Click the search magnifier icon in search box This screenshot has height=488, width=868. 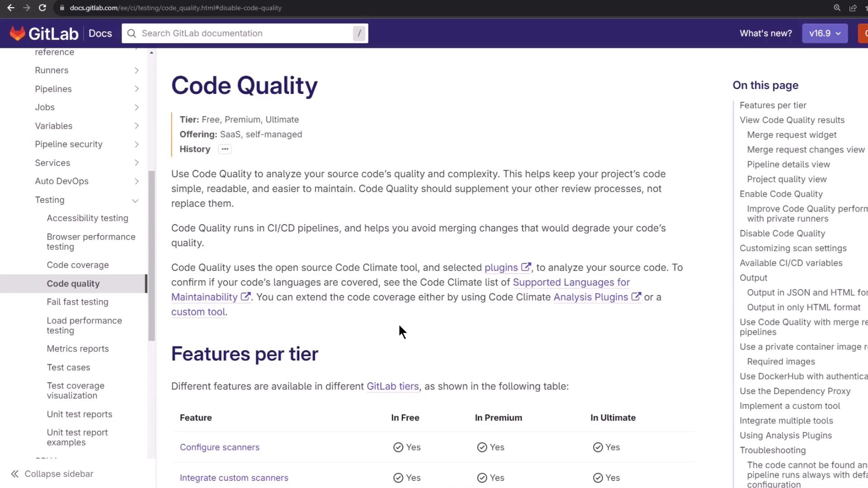point(132,33)
